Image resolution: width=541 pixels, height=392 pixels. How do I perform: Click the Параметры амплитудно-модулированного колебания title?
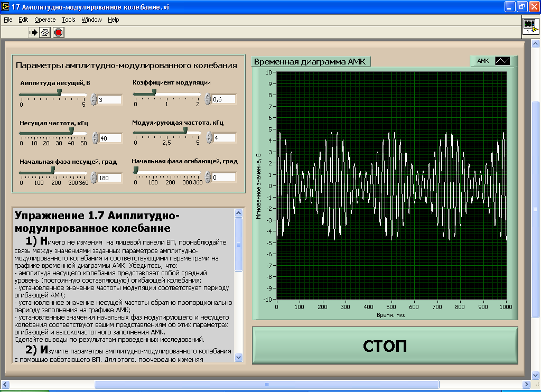click(x=126, y=66)
